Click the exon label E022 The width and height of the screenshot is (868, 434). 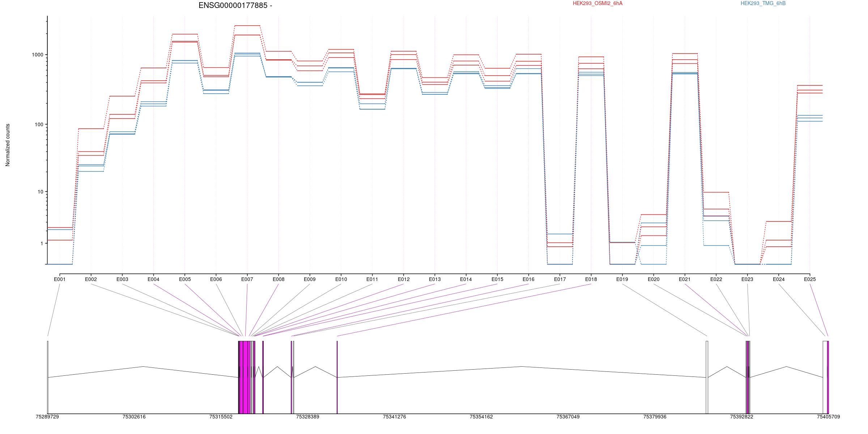tap(716, 279)
